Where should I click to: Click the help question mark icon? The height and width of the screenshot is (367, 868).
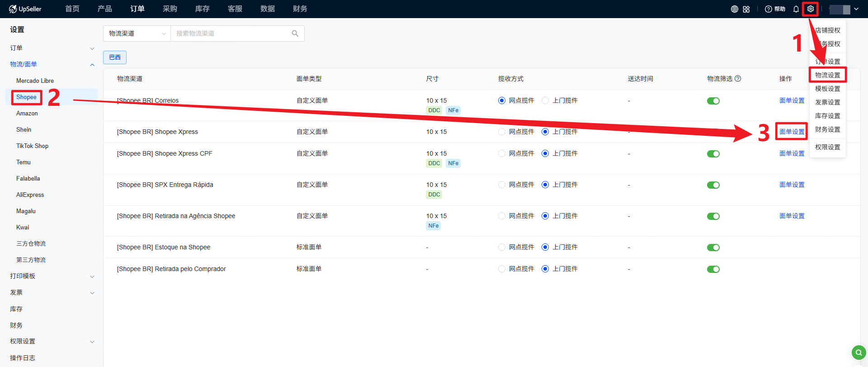[768, 9]
